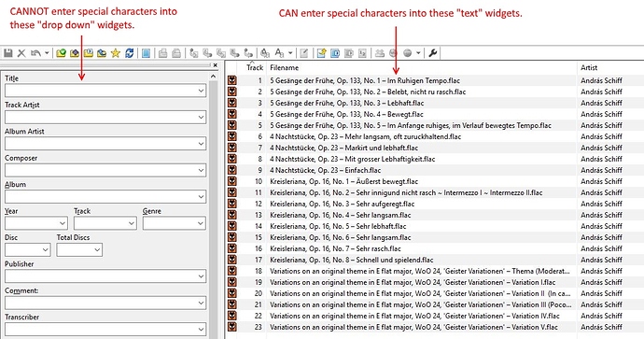Open the Genre dropdown field
Viewport: 644px width, 339px height.
click(x=175, y=223)
